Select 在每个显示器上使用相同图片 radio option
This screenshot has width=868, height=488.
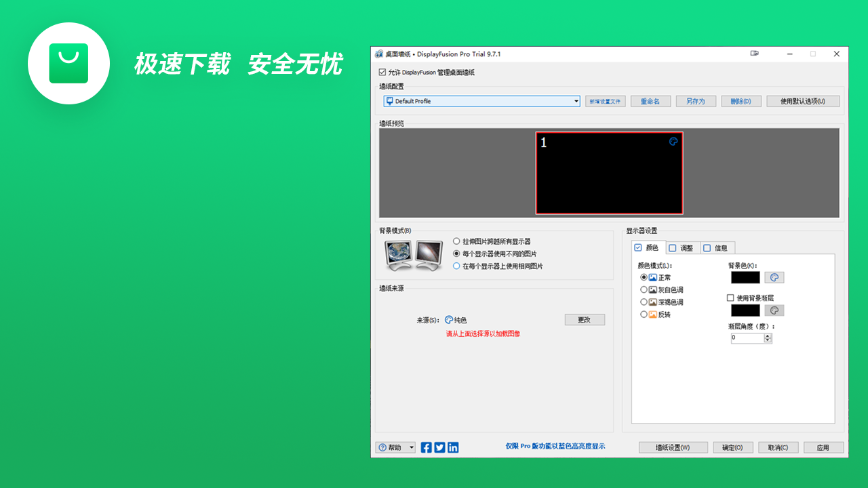456,266
